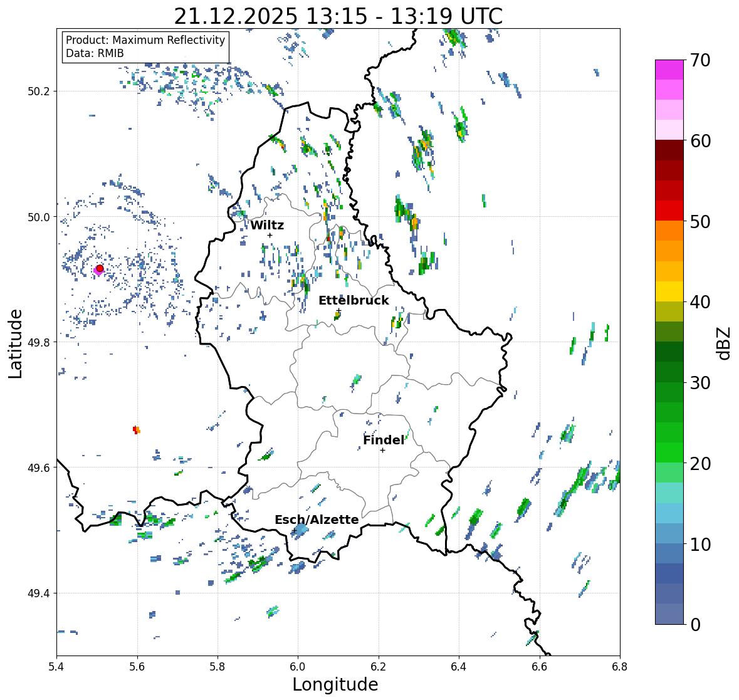739x700 pixels.
Task: Click the bright green 20 dBZ colorbar segment
Action: (669, 452)
